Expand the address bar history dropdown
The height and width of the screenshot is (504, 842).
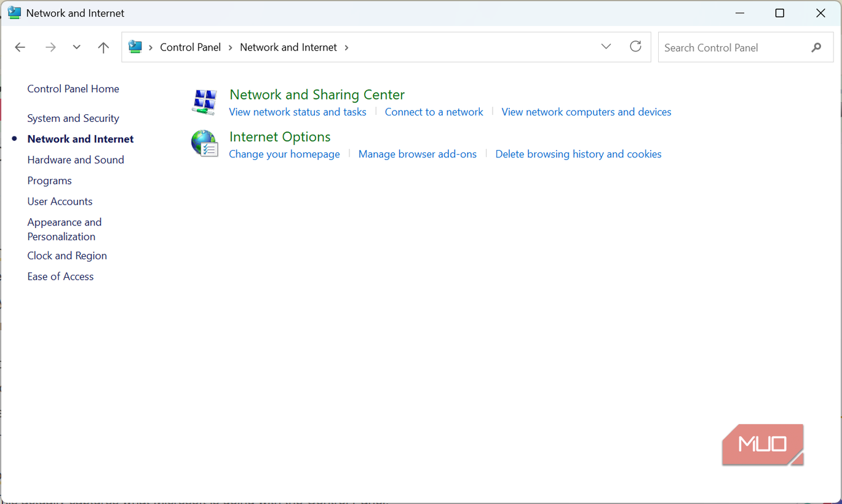[606, 47]
